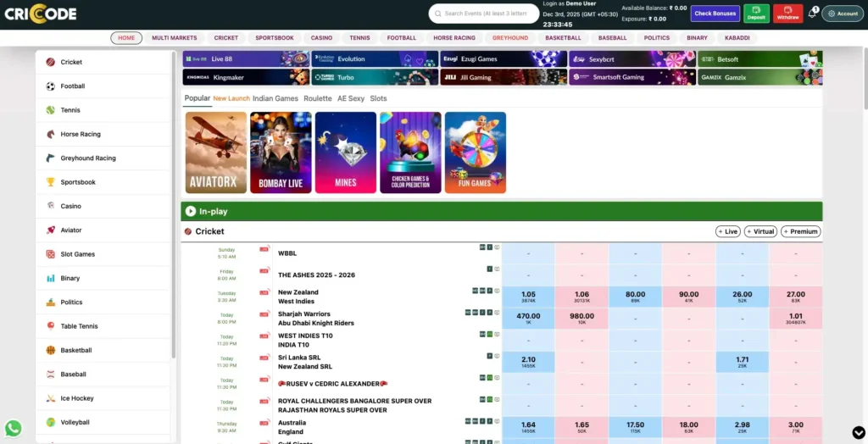The width and height of the screenshot is (868, 444).
Task: Switch to the Roulette games tab
Action: pyautogui.click(x=318, y=98)
